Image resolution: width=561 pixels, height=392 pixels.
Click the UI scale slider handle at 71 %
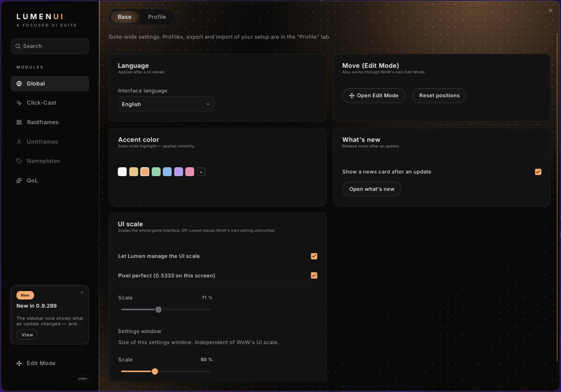pyautogui.click(x=158, y=309)
